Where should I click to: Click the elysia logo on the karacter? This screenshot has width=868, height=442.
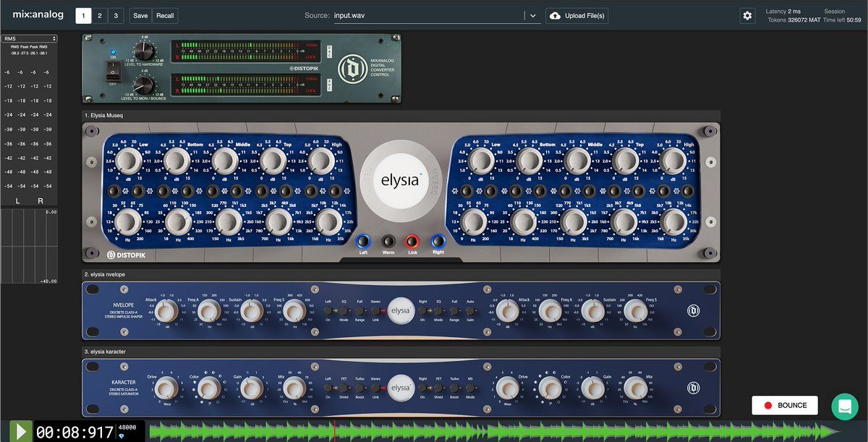pyautogui.click(x=401, y=388)
